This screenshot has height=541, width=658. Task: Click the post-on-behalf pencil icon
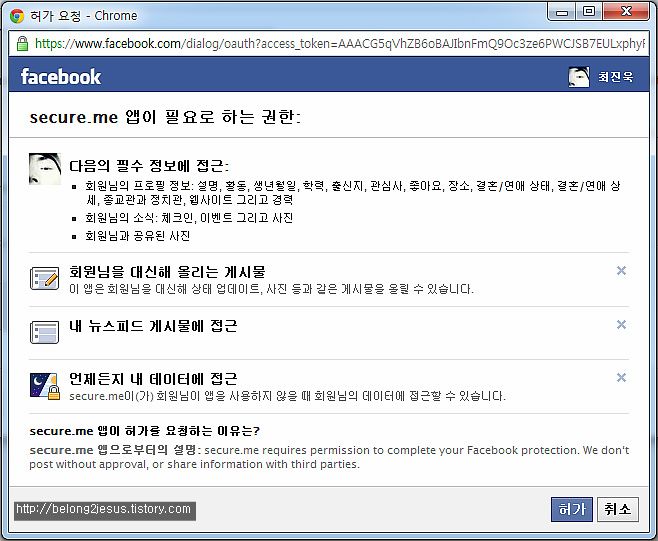pos(44,278)
